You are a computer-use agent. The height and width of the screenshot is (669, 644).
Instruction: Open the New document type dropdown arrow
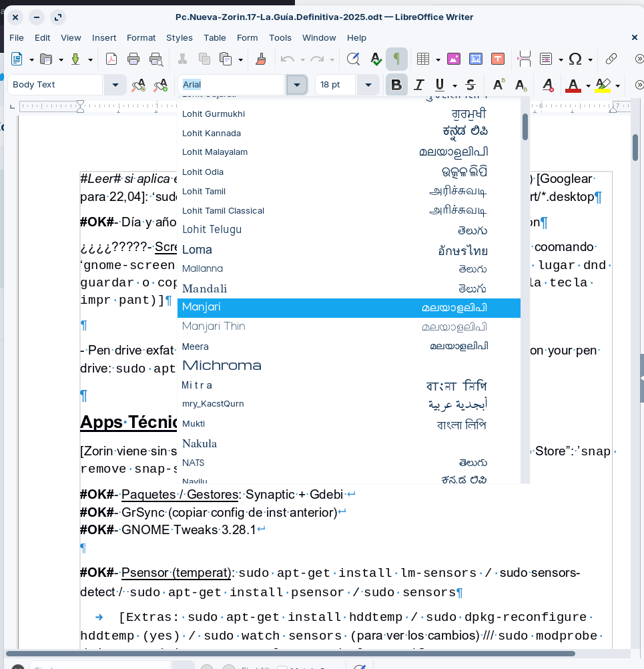31,59
